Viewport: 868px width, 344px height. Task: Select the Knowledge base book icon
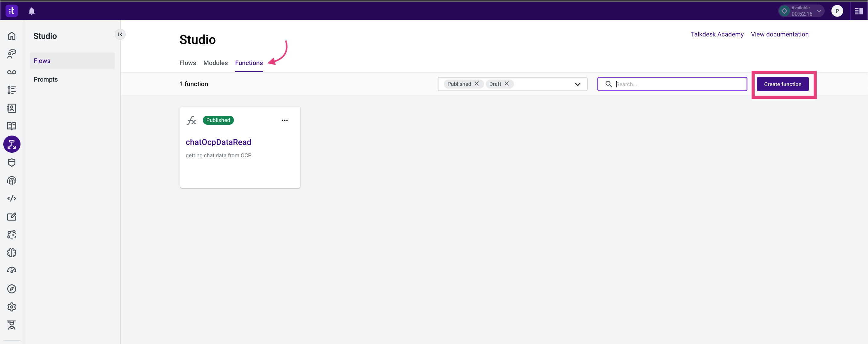click(11, 126)
